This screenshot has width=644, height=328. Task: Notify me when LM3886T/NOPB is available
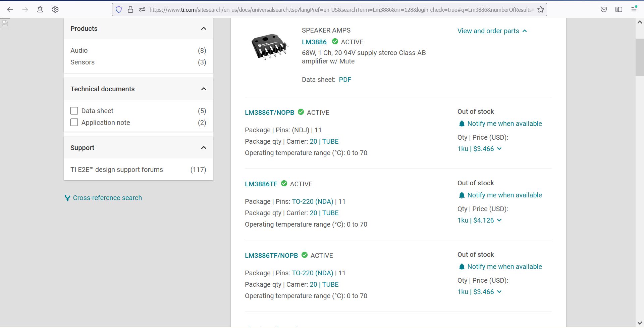click(504, 124)
